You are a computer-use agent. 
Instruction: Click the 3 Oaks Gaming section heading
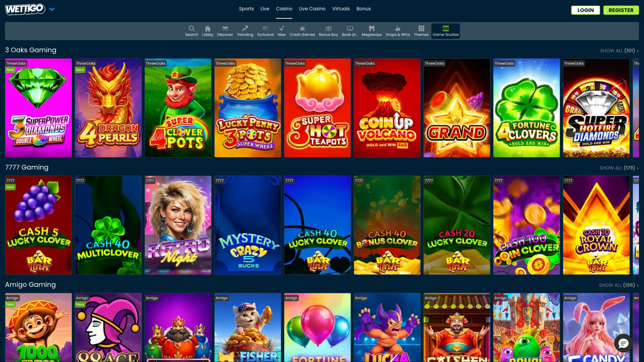click(x=31, y=50)
